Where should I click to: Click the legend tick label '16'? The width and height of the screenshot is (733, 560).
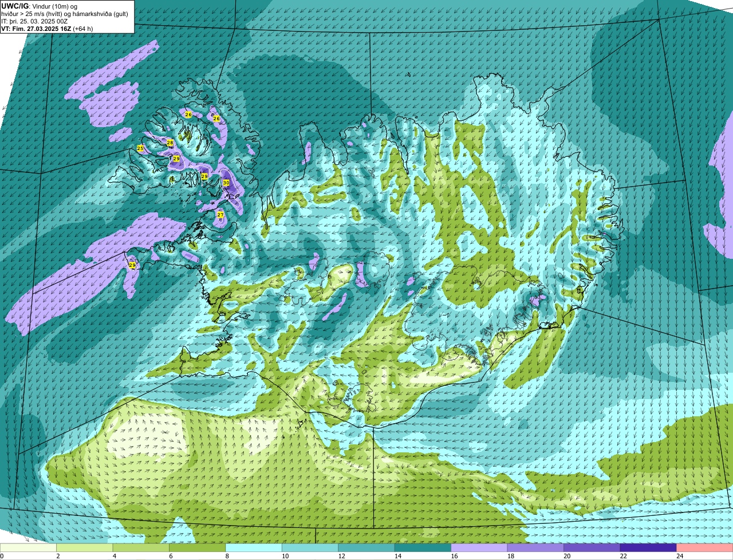point(454,556)
